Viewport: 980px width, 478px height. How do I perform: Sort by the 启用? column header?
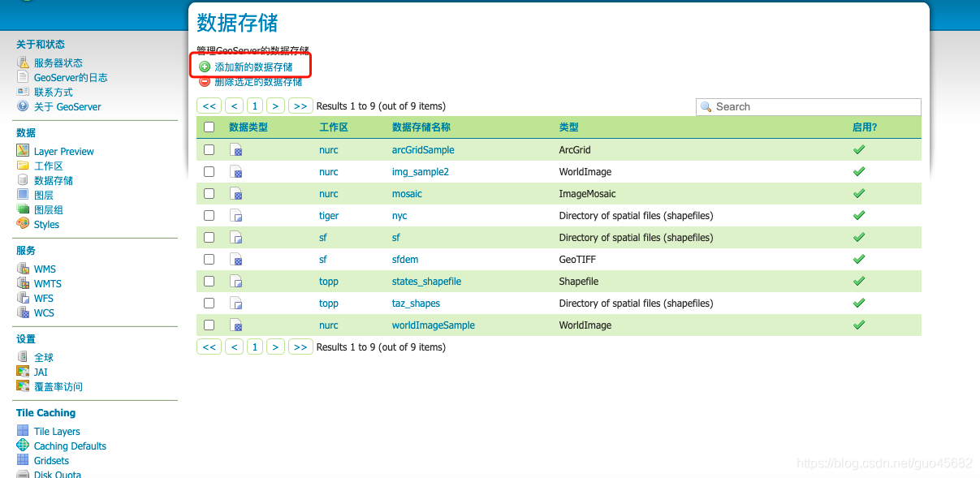pyautogui.click(x=865, y=127)
